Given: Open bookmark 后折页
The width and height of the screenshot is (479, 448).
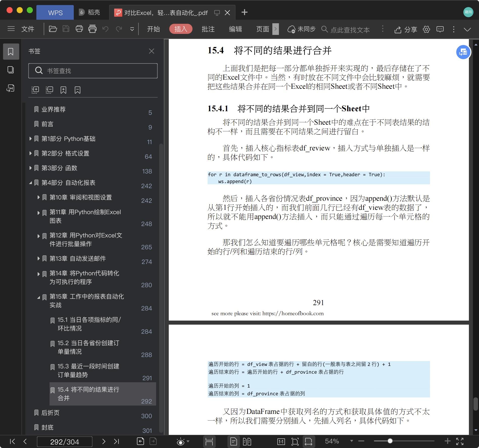Looking at the screenshot, I should click(51, 413).
